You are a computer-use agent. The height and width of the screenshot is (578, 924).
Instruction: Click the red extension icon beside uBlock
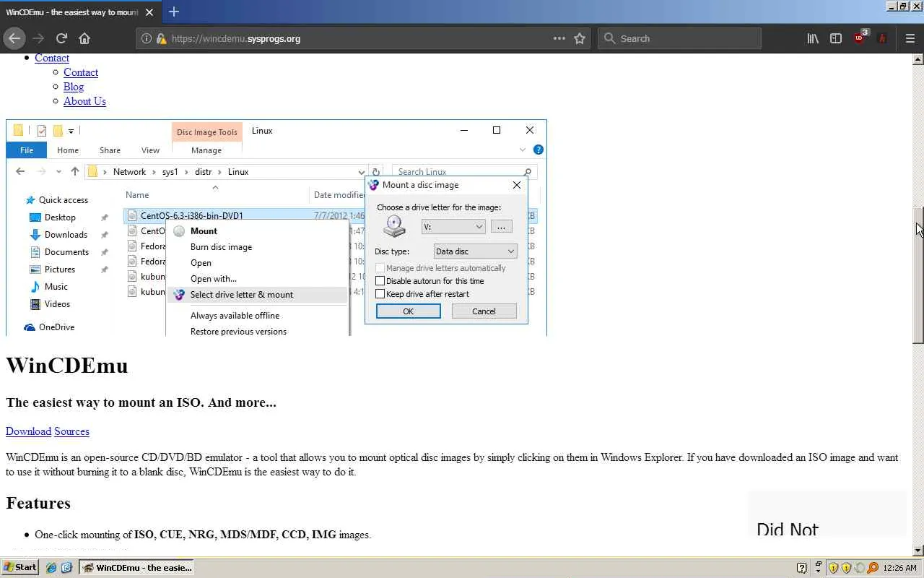point(882,38)
